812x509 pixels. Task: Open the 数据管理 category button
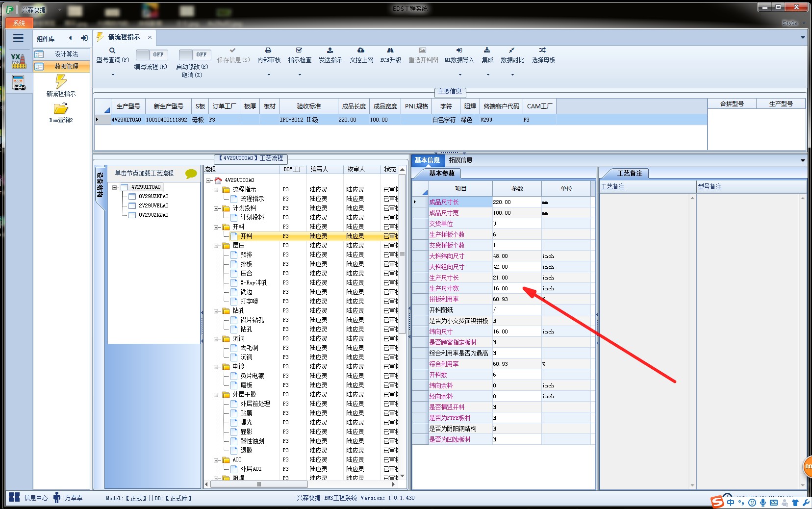coord(62,66)
